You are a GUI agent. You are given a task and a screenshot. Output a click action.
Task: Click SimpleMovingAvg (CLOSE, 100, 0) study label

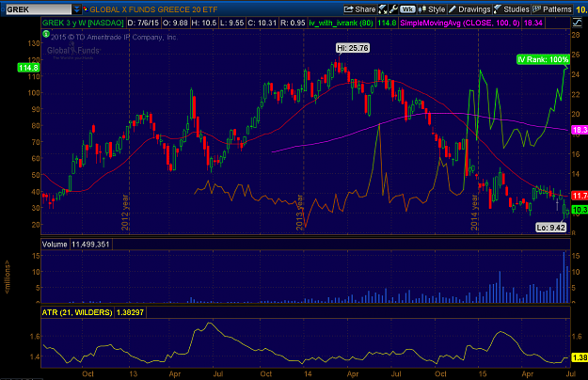click(460, 23)
